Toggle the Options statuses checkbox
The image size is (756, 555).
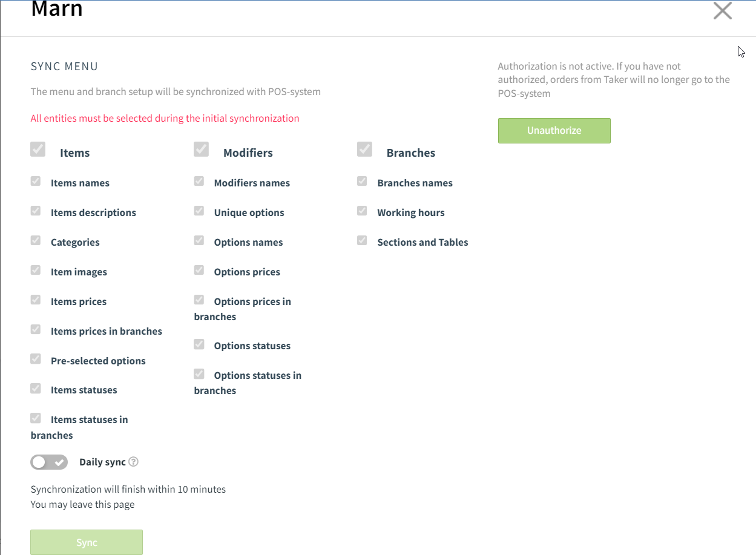point(199,344)
